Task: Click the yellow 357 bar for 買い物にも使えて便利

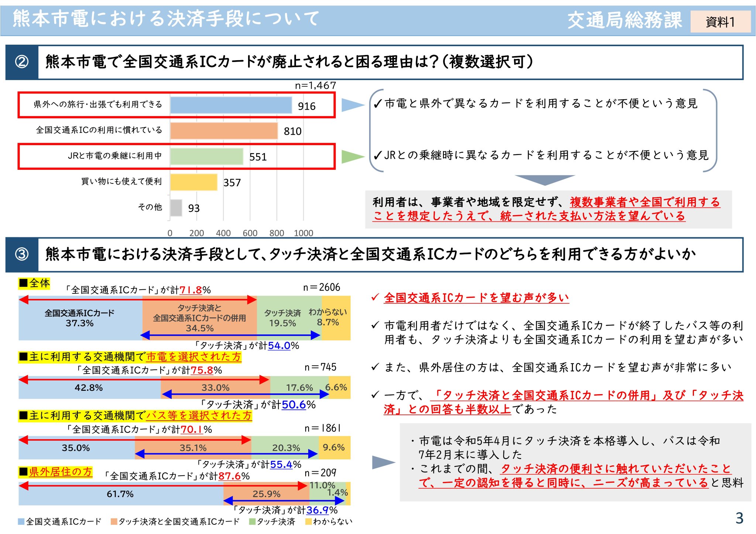Action: click(x=194, y=182)
